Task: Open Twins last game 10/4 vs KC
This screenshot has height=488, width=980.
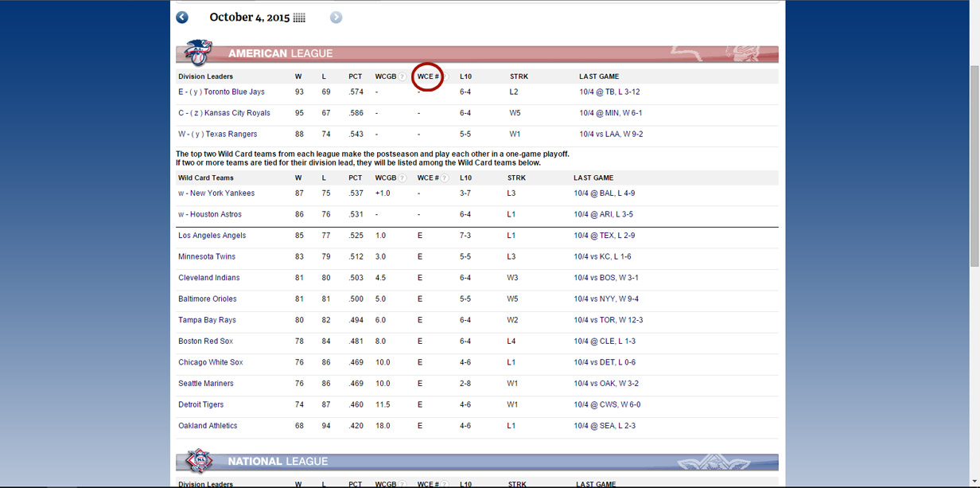Action: (x=602, y=257)
